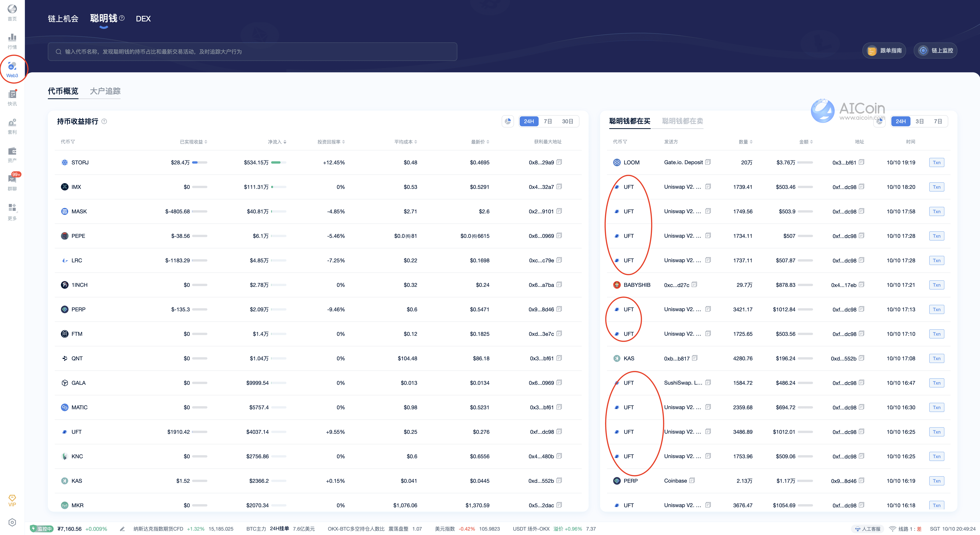Click the edit pencil icon in status bar
Viewport: 980px width, 535px height.
(x=122, y=529)
